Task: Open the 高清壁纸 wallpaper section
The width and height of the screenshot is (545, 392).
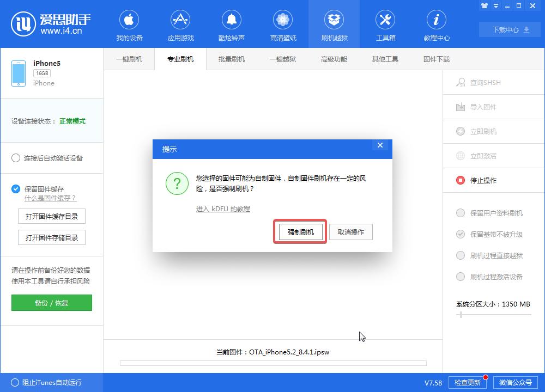Action: (x=282, y=24)
